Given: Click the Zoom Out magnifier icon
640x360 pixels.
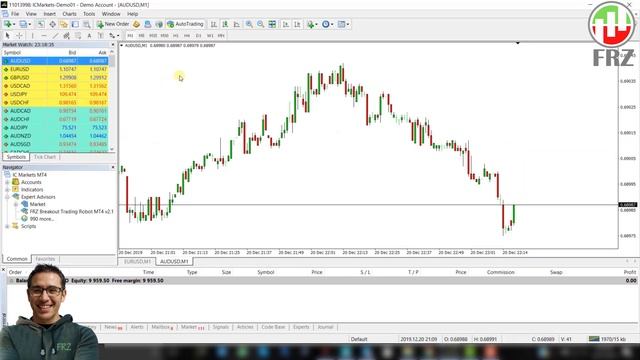Looking at the screenshot, I should pyautogui.click(x=260, y=24).
